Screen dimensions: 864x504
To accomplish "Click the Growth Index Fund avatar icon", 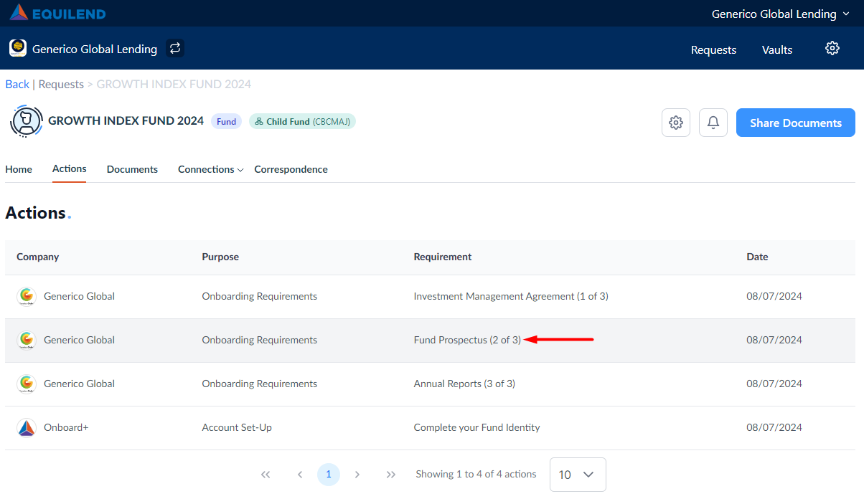I will click(26, 121).
